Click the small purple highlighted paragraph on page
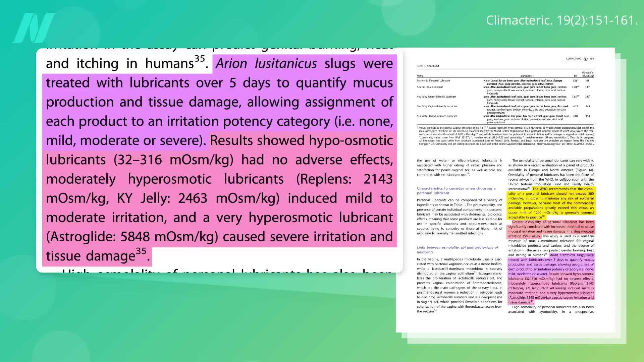644x362 pixels. coord(551,264)
